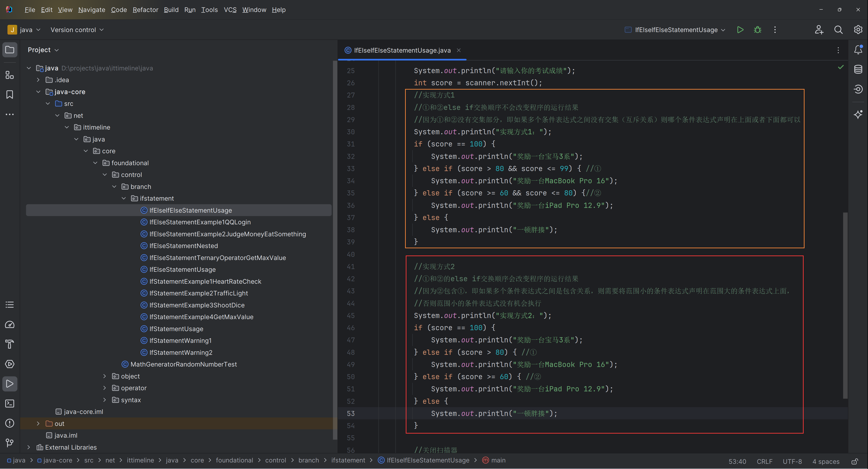Open the Build hammer tool window

pos(10,344)
